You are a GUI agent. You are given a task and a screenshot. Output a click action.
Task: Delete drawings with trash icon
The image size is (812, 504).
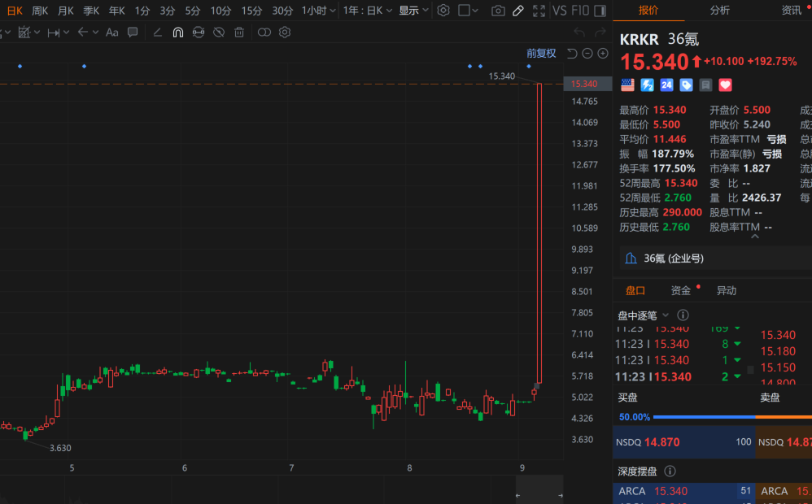238,32
